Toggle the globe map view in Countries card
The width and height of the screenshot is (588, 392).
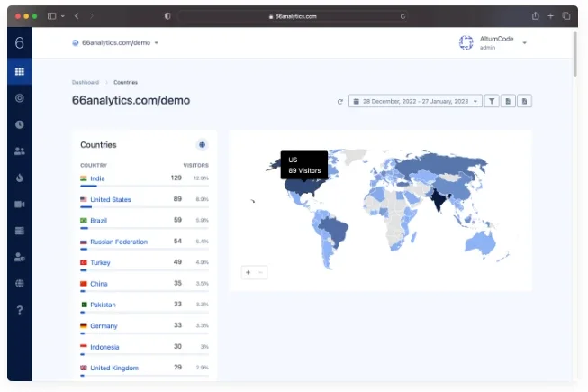click(202, 145)
